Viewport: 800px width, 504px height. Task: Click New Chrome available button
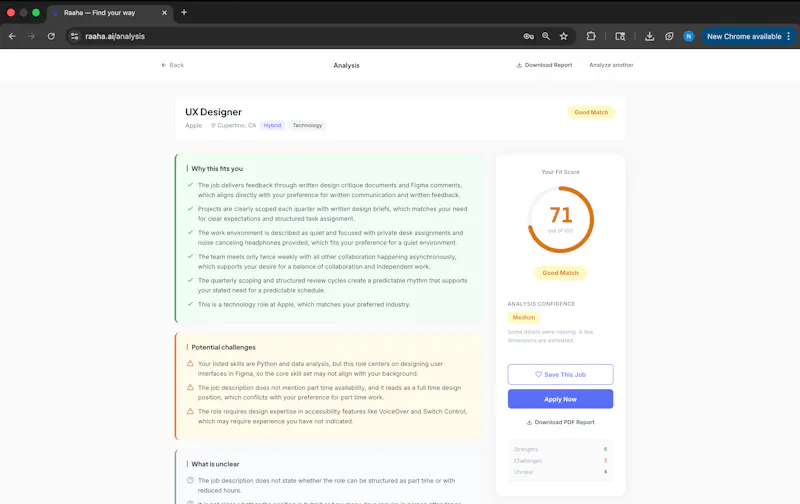click(x=743, y=36)
